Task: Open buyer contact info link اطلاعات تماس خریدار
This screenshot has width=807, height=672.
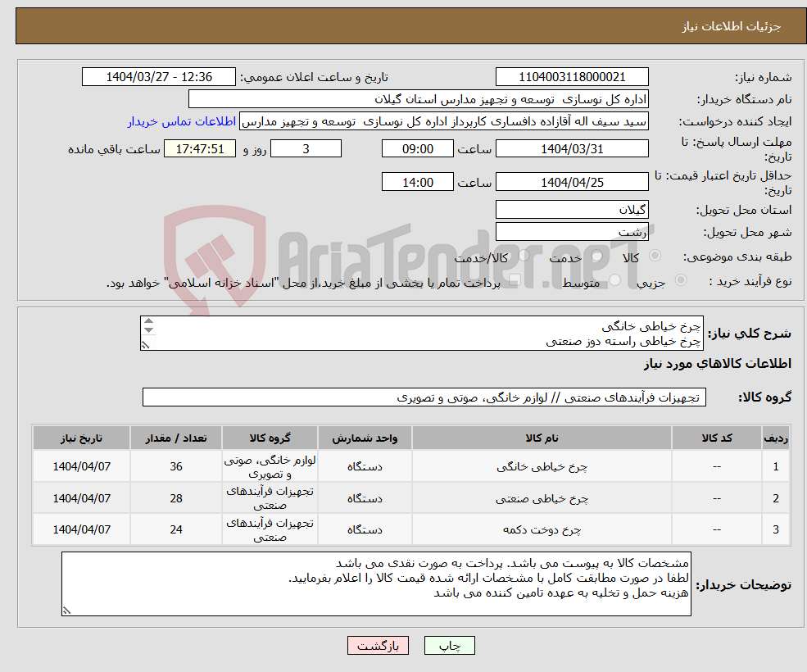Action: click(182, 121)
